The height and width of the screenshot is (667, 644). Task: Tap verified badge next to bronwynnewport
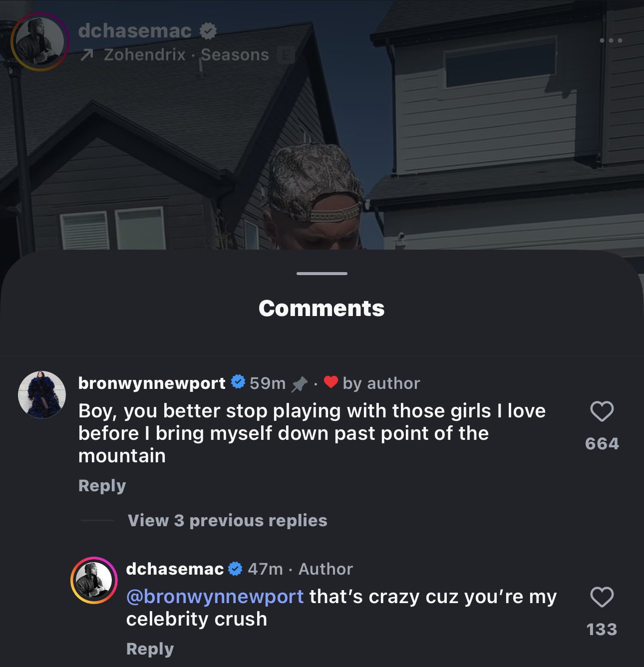point(238,382)
